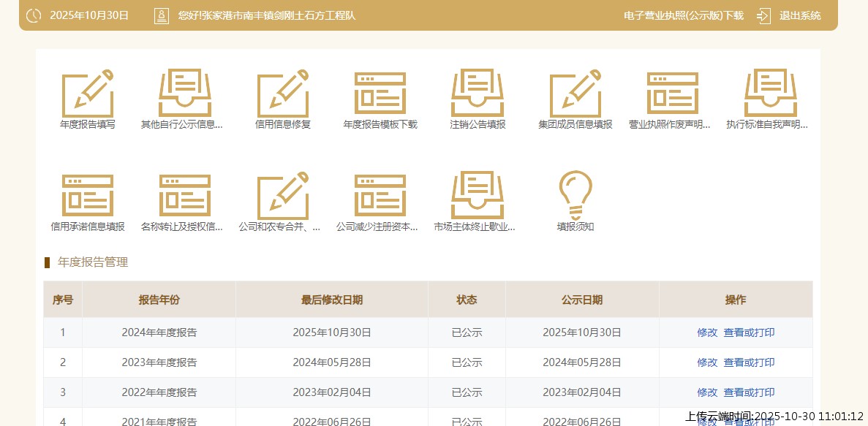Open 注销公告填报 icon
The width and height of the screenshot is (868, 426).
click(x=478, y=94)
